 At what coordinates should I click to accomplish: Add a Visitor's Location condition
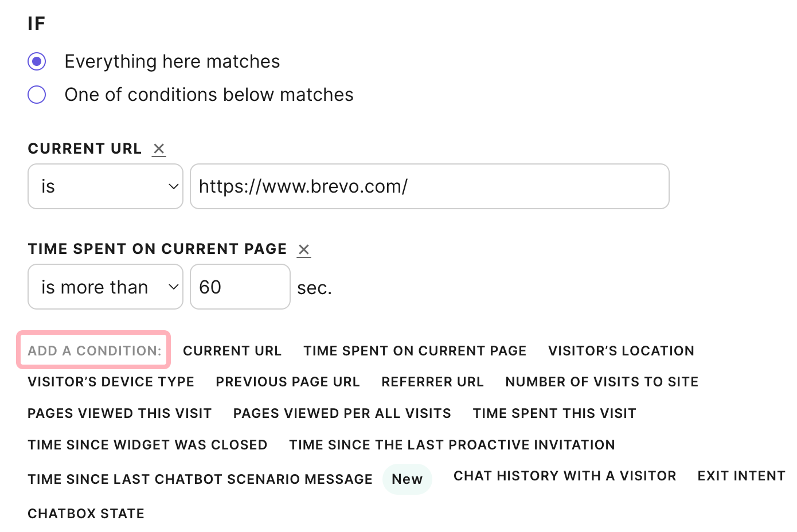(x=621, y=351)
